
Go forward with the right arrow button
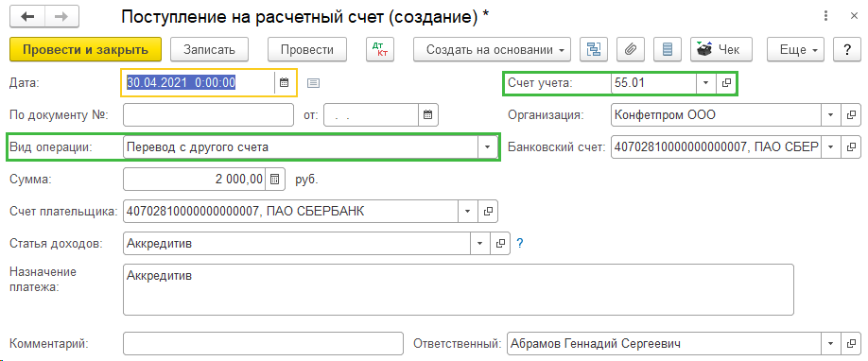(x=61, y=17)
